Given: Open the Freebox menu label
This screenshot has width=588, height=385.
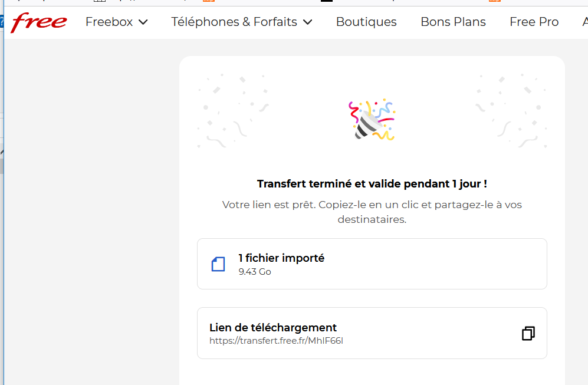Looking at the screenshot, I should [109, 22].
